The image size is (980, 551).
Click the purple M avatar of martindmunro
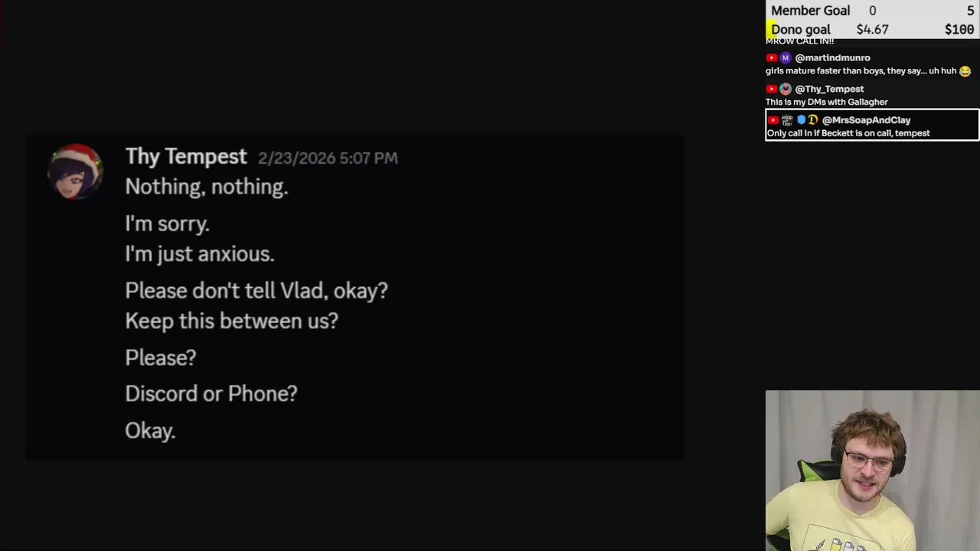[x=785, y=58]
